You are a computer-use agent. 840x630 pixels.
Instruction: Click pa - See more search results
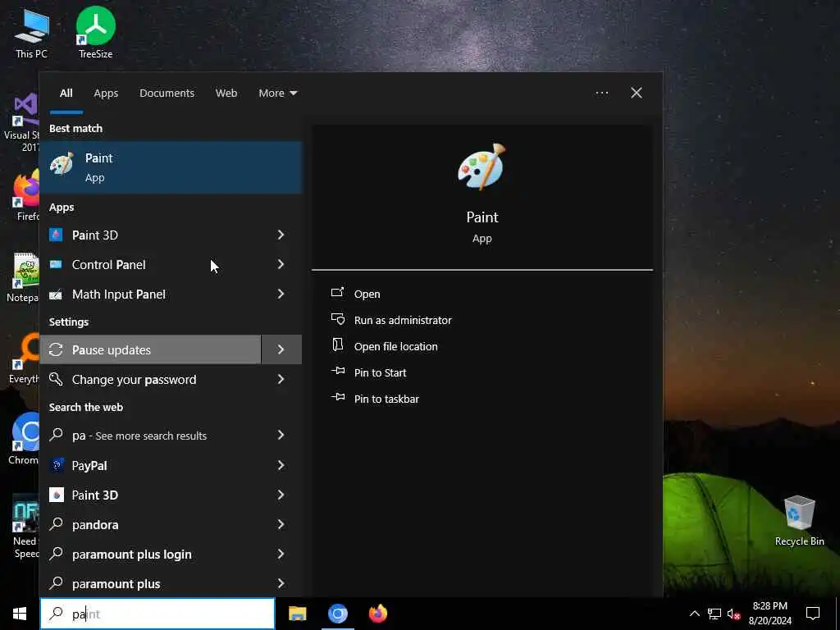point(151,435)
